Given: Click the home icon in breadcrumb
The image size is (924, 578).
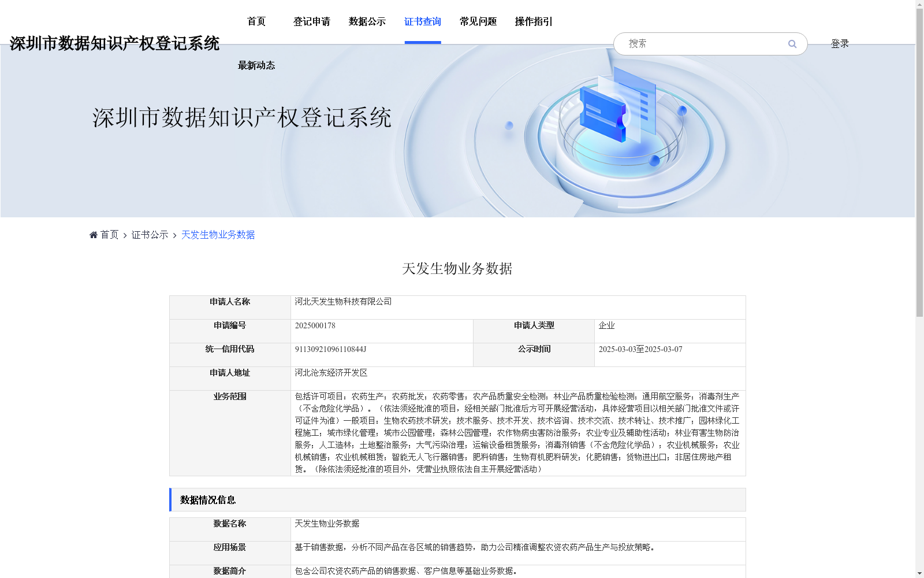Looking at the screenshot, I should pyautogui.click(x=94, y=235).
